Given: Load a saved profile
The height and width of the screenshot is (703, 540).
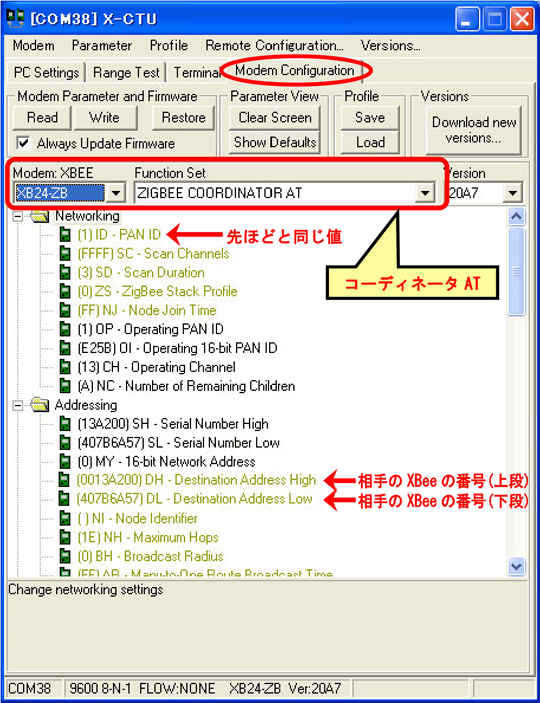Looking at the screenshot, I should (x=370, y=143).
